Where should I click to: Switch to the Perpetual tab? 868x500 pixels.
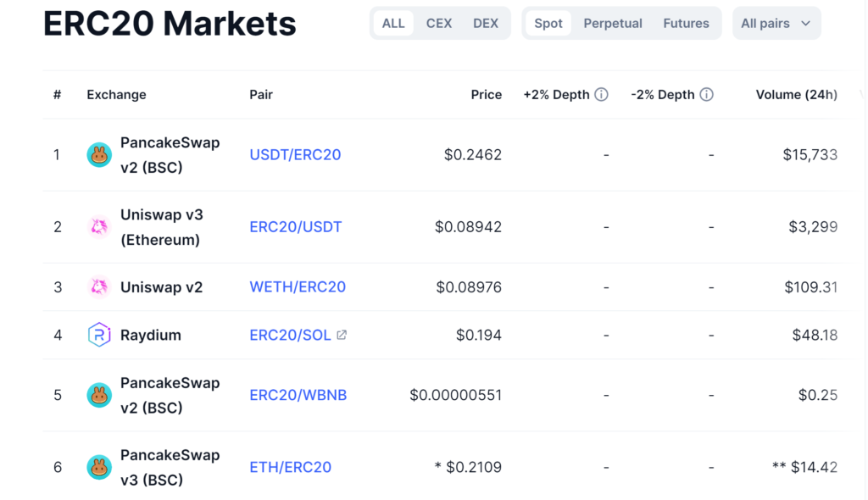[613, 24]
